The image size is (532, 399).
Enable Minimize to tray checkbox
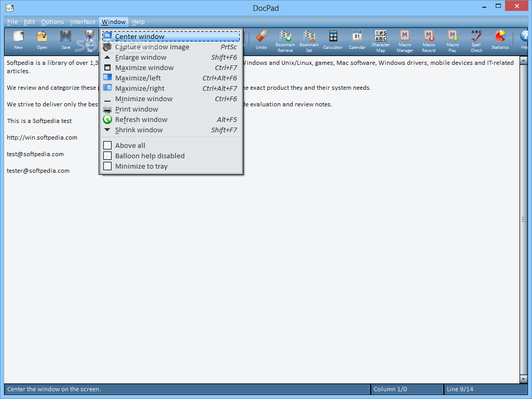(x=107, y=166)
